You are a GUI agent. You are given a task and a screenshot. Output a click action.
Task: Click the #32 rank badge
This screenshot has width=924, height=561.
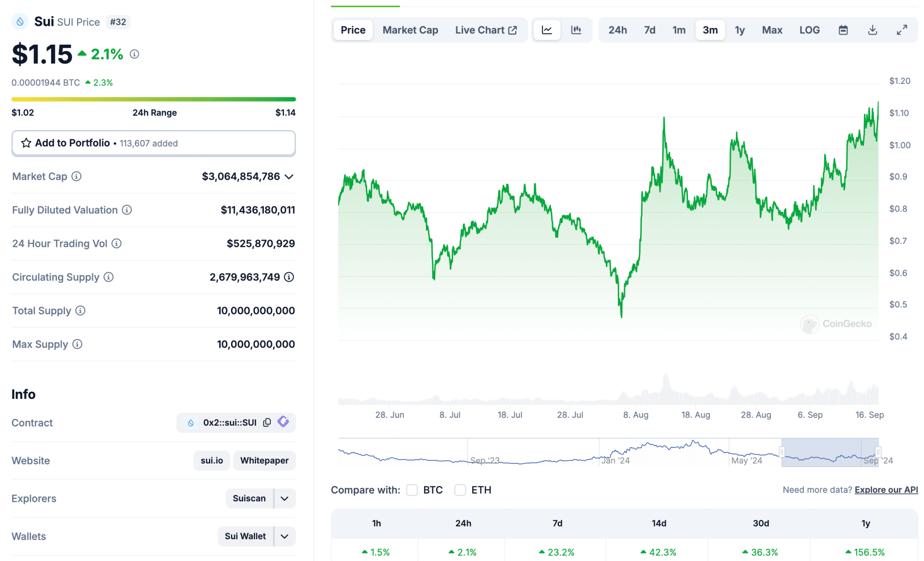[x=118, y=22]
